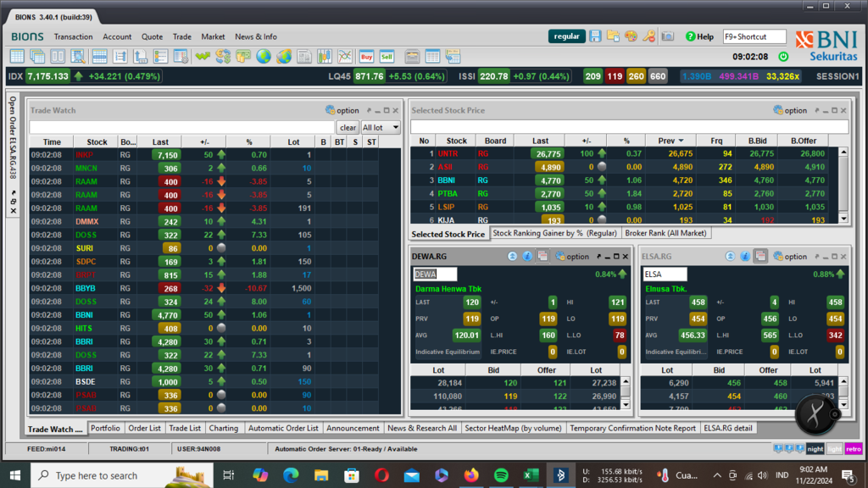868x488 pixels.
Task: Click the Selected Stock Price scrollbar down arrow
Action: click(843, 219)
